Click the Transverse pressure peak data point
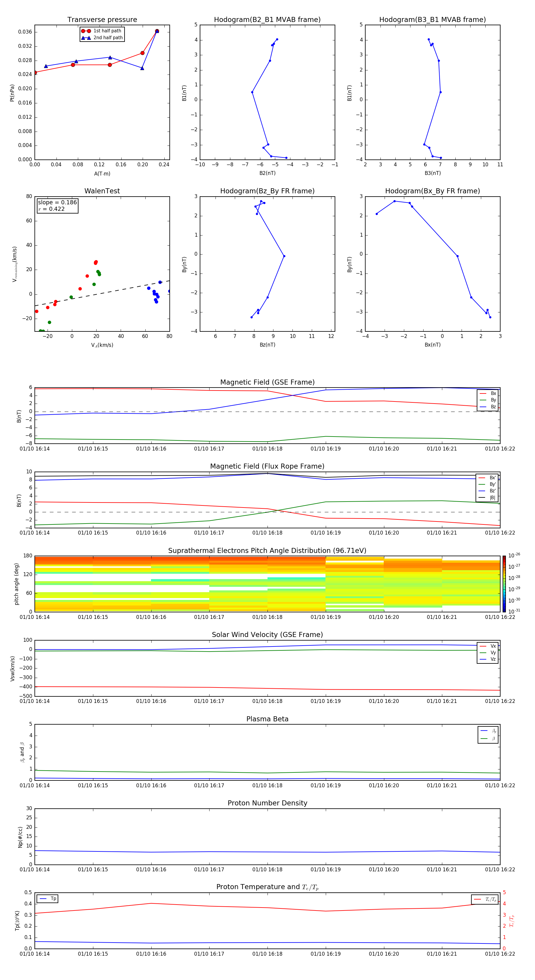 coord(157,31)
